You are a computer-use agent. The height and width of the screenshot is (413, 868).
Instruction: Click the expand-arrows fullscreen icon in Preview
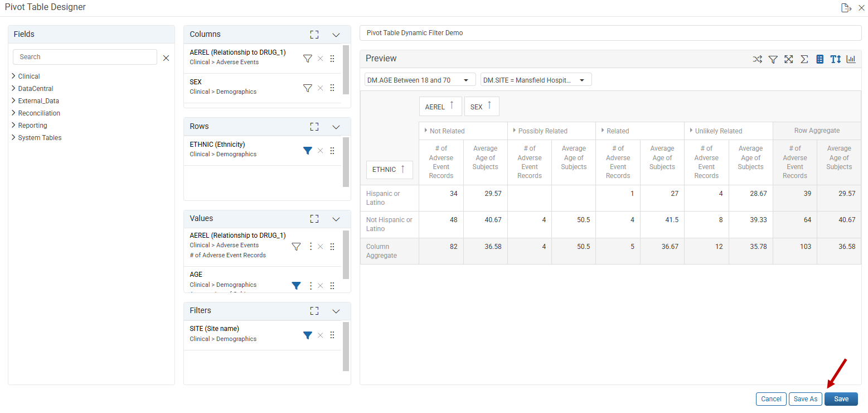coord(788,59)
